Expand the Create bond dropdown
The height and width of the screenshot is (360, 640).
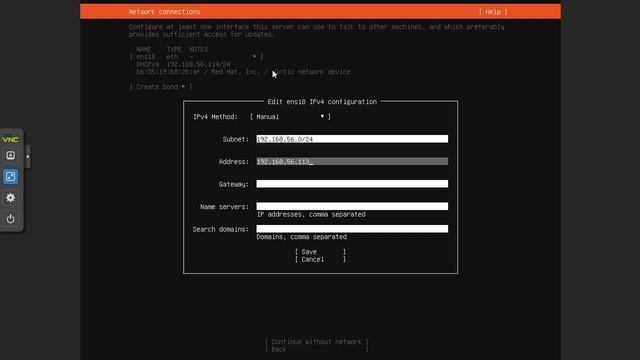point(160,87)
